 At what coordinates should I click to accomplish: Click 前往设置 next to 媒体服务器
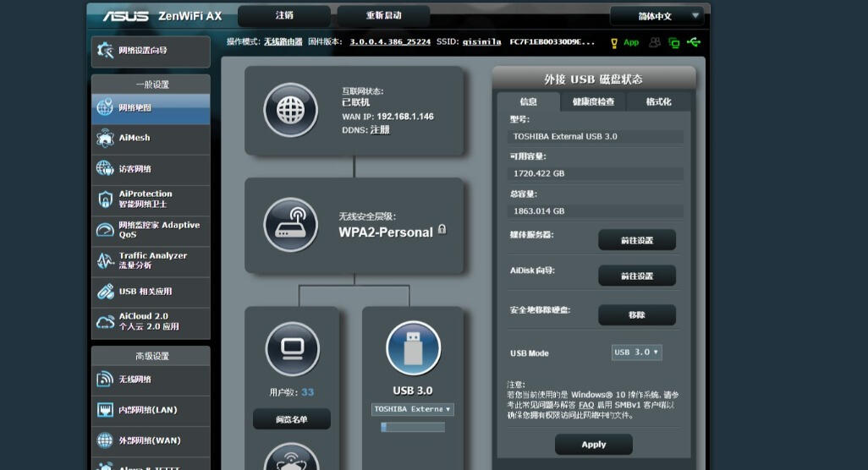pyautogui.click(x=636, y=240)
